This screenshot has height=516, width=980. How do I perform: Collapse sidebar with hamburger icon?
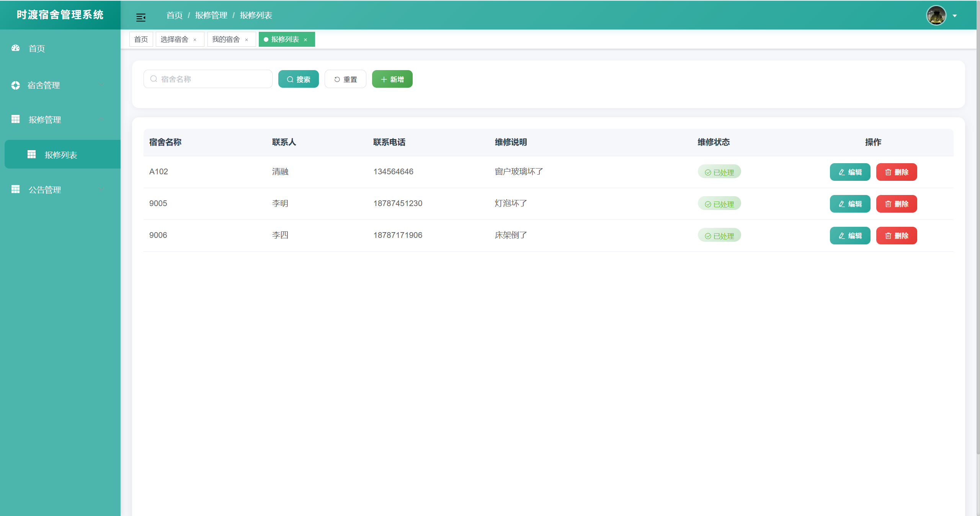click(x=140, y=17)
